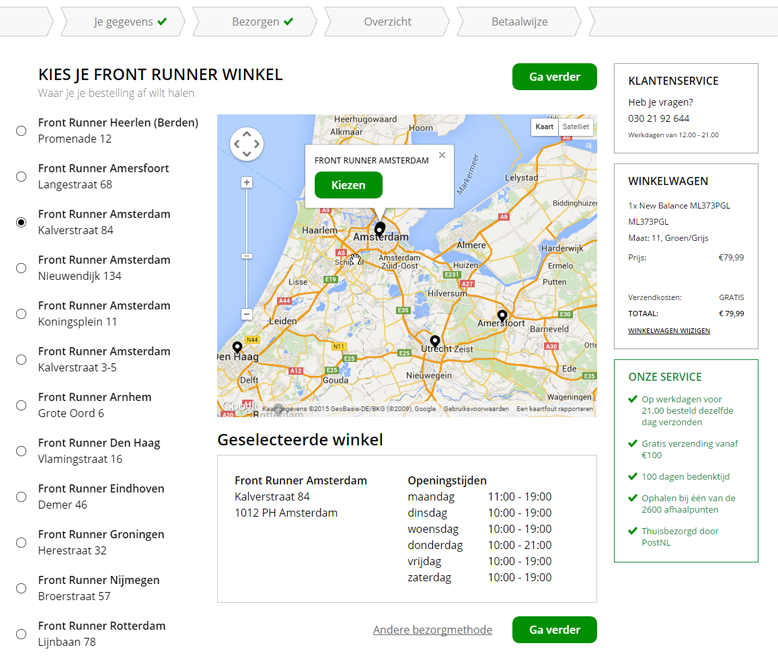Click the map zoom slider handle

coord(247,257)
